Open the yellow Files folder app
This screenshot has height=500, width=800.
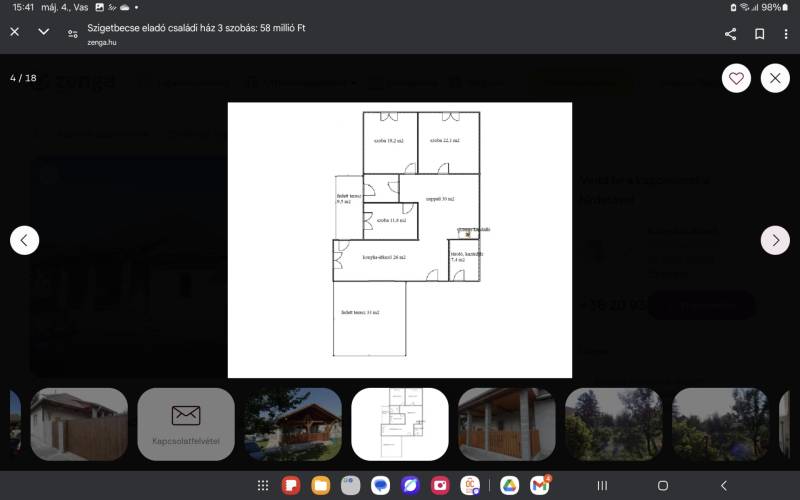tap(320, 486)
